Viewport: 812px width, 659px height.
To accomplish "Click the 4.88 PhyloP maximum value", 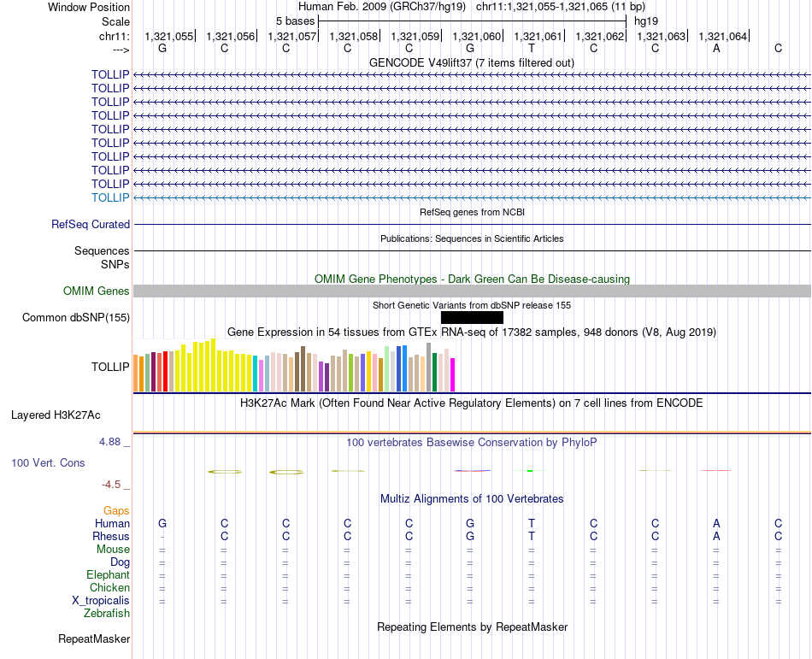I will click(x=109, y=442).
